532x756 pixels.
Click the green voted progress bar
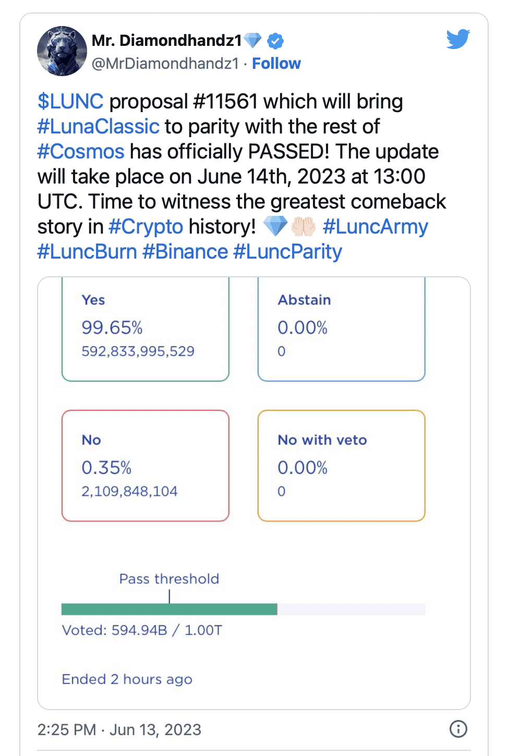(x=169, y=609)
